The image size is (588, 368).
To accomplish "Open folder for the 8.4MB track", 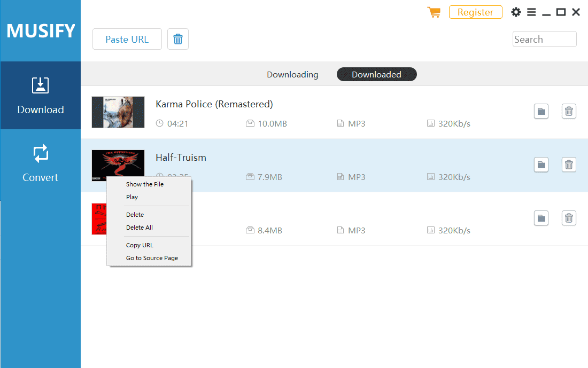I will [541, 218].
